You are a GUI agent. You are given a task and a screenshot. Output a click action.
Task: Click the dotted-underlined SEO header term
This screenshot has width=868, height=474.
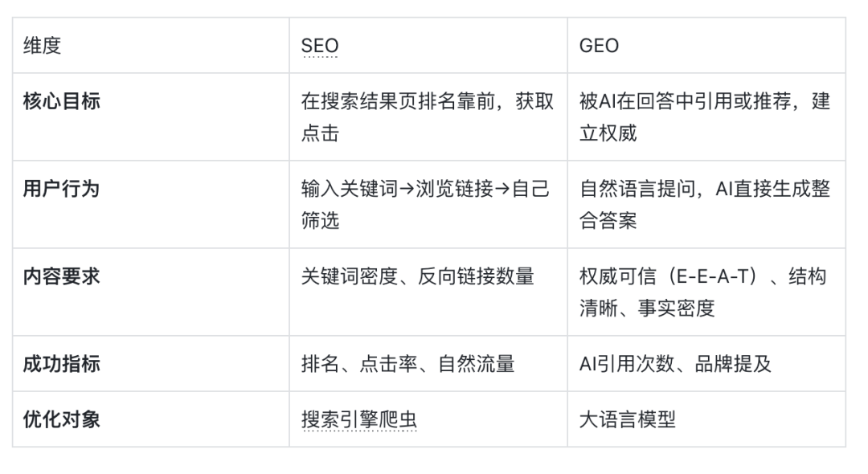pos(319,45)
